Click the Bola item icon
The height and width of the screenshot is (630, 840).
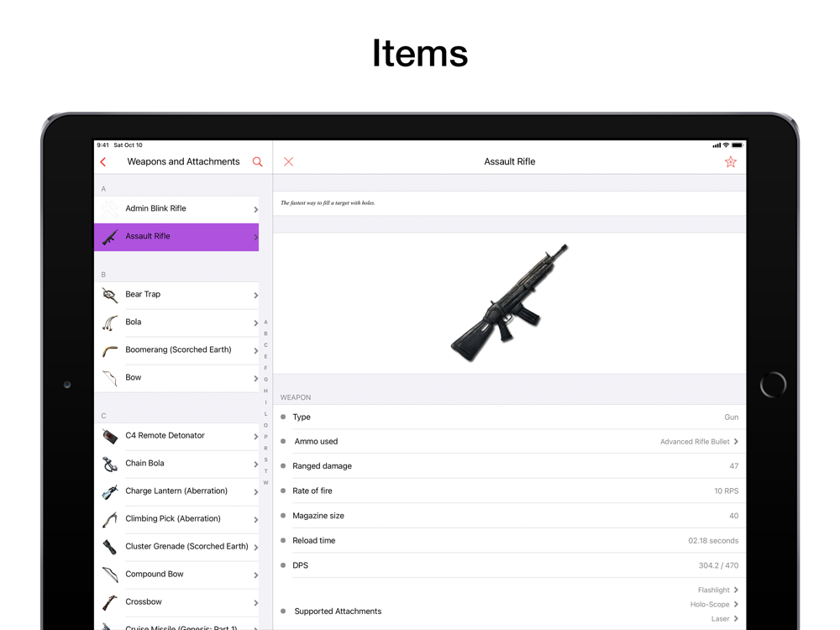pos(110,323)
